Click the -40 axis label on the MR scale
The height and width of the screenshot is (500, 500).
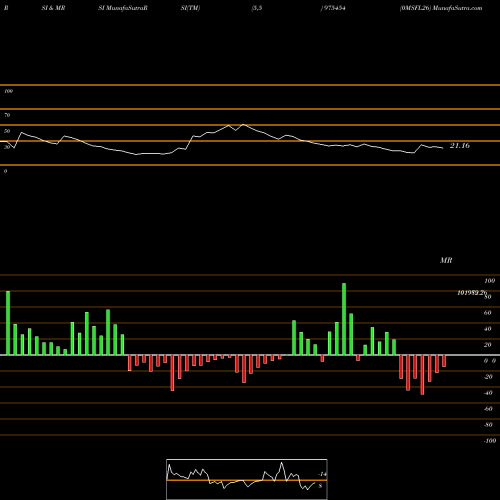(x=488, y=393)
